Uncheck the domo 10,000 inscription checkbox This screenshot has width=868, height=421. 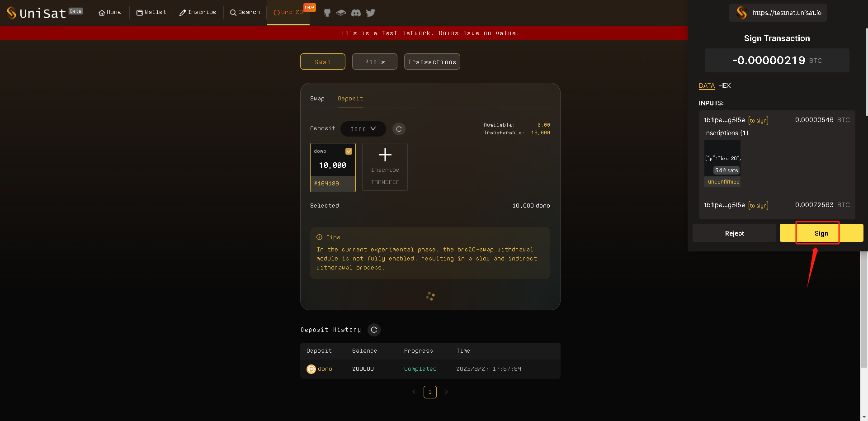coord(349,151)
